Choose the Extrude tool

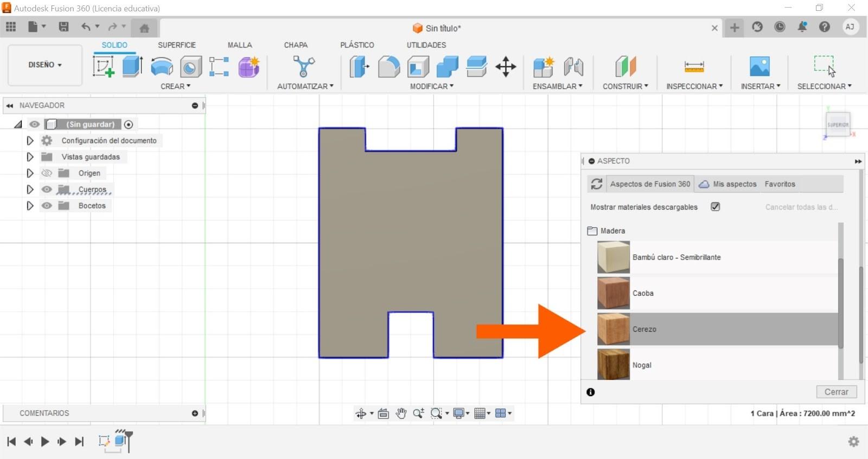pos(132,67)
